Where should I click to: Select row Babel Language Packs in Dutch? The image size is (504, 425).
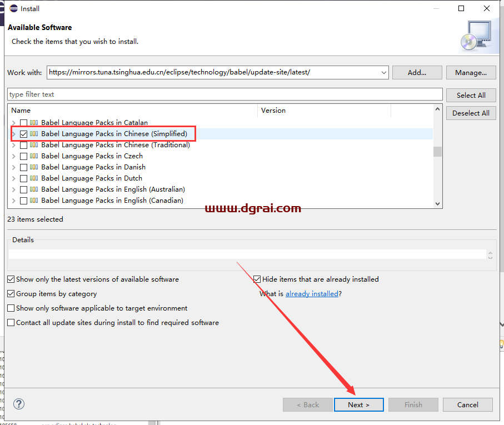tap(220, 178)
